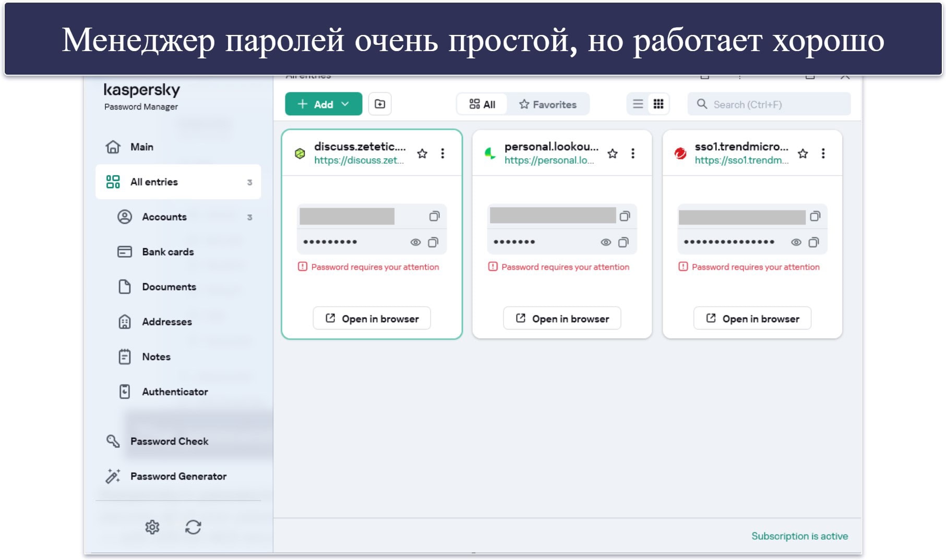This screenshot has width=946, height=560.
Task: Click the green Add button
Action: 324,104
